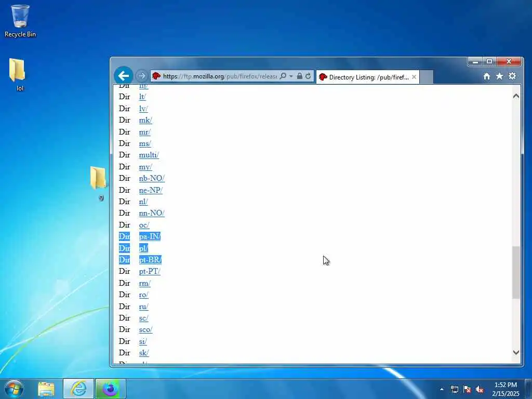Click 'Dir' text beside multi/

click(x=125, y=155)
